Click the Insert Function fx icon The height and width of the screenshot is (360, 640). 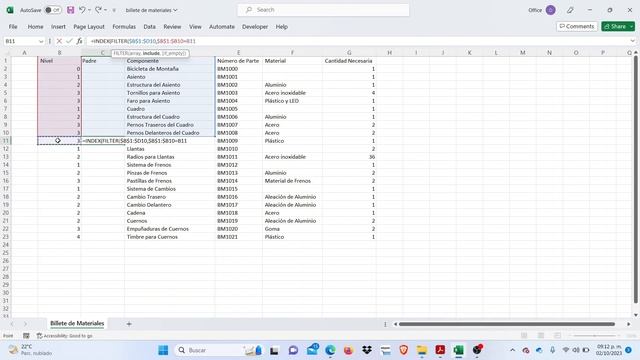(79, 41)
